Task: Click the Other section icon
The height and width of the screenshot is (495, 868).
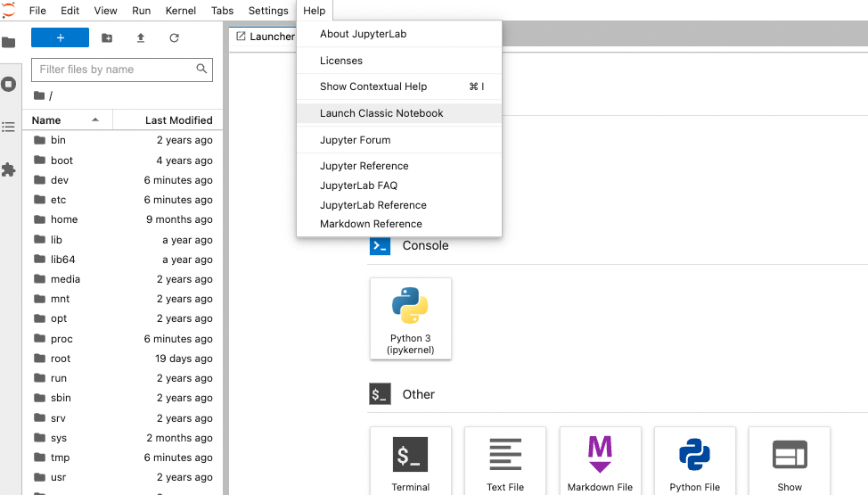Action: point(380,394)
